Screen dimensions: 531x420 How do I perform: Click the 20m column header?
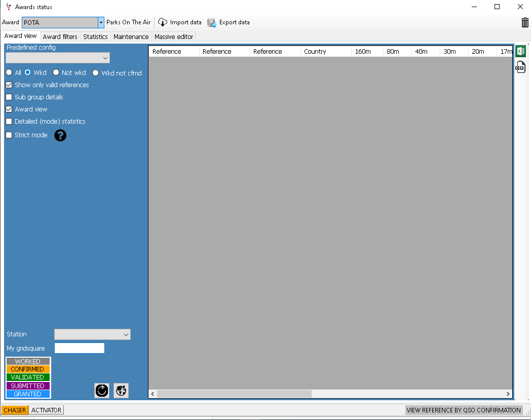[482, 52]
